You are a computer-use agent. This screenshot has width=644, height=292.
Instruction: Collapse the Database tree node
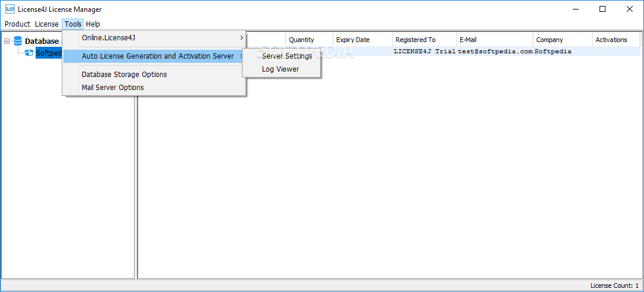coord(7,41)
